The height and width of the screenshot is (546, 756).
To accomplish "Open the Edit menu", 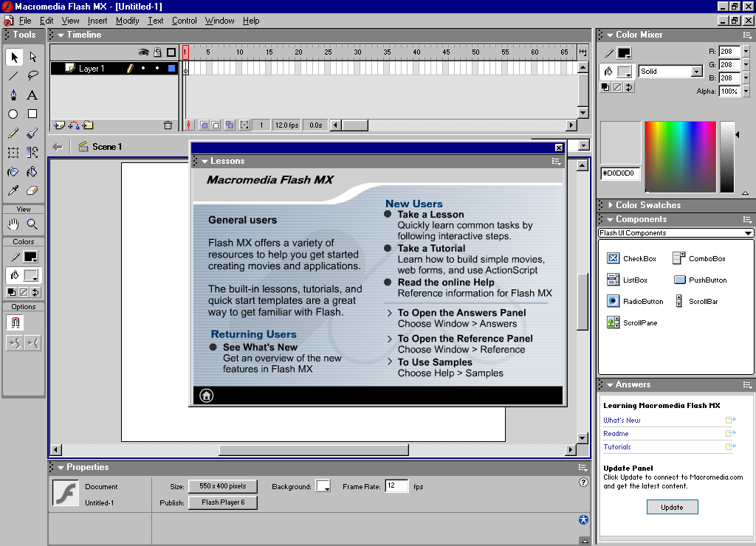I will tap(47, 21).
